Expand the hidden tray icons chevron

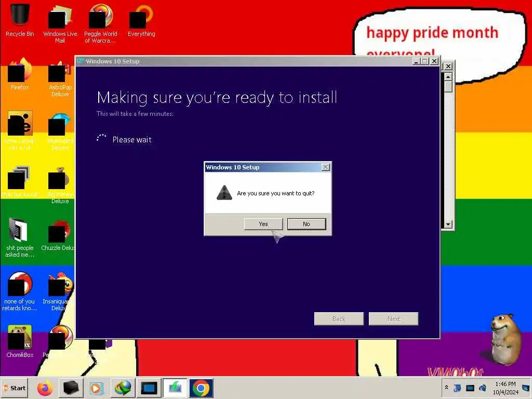click(446, 388)
